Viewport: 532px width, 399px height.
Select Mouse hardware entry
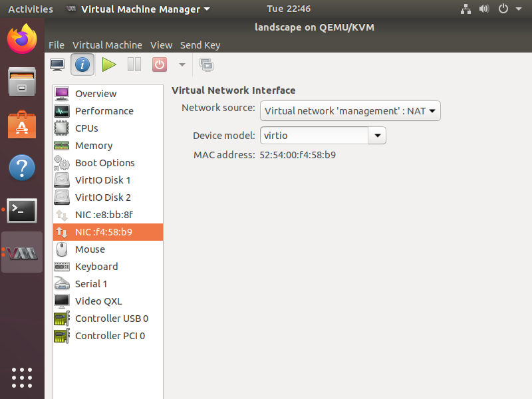(x=108, y=249)
